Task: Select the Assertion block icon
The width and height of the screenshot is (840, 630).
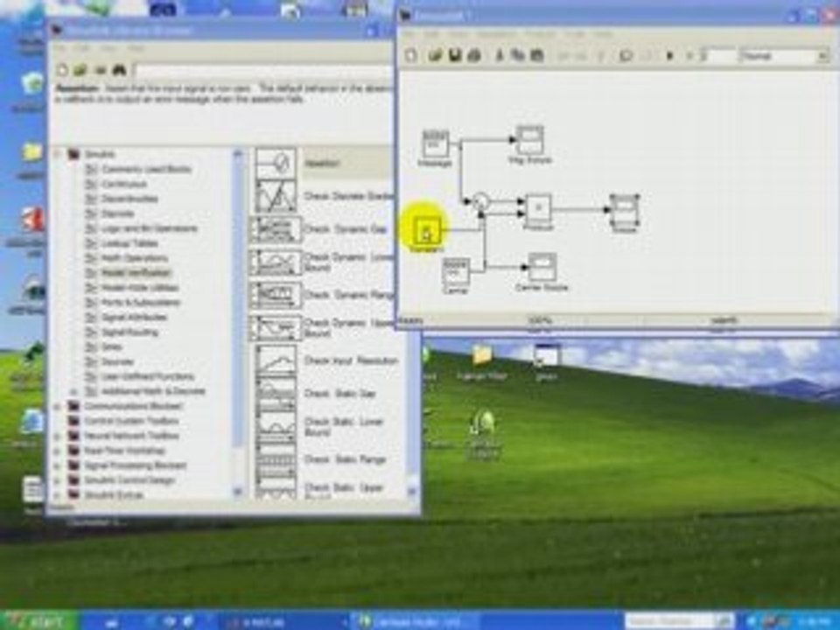Action: tap(276, 163)
